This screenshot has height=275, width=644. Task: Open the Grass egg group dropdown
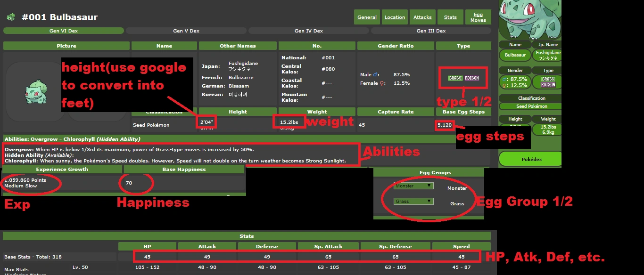click(413, 201)
